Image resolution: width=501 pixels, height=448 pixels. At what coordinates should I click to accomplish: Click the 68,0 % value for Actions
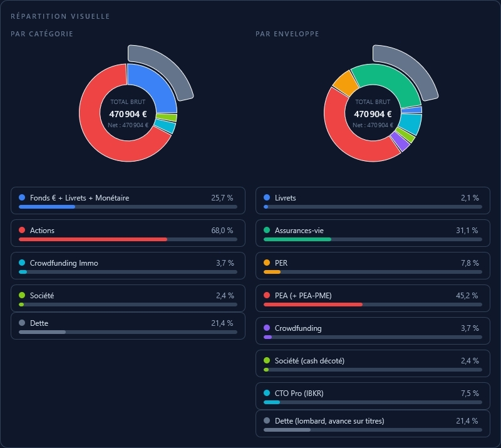[x=222, y=230]
